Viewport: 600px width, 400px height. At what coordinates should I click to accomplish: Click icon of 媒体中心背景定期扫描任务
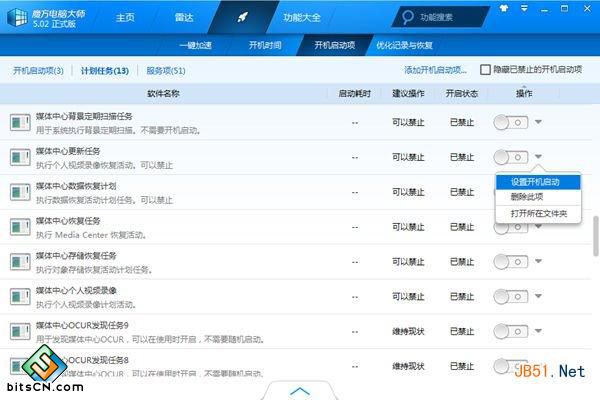20,122
